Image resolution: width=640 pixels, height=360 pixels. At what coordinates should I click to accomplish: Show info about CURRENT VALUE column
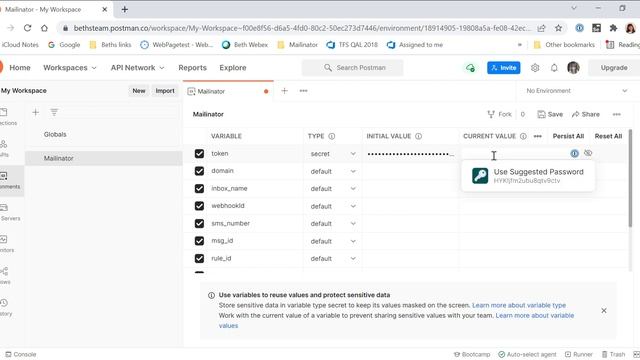click(523, 136)
